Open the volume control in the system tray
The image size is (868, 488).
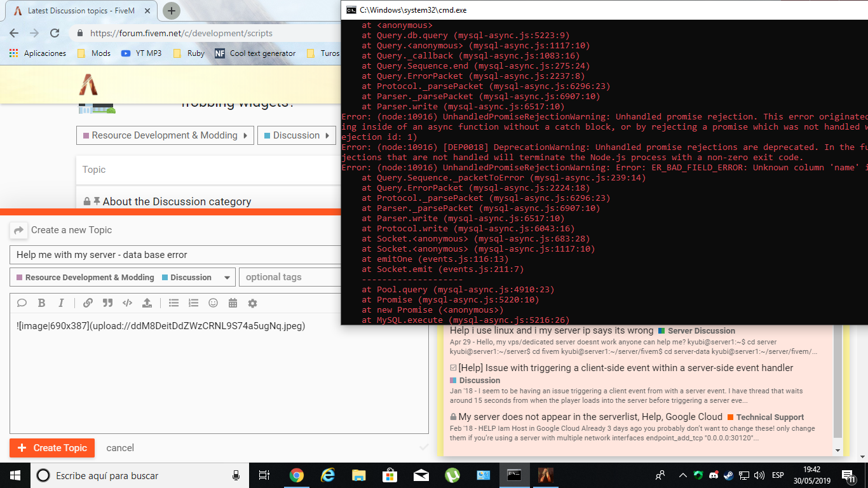(x=759, y=475)
